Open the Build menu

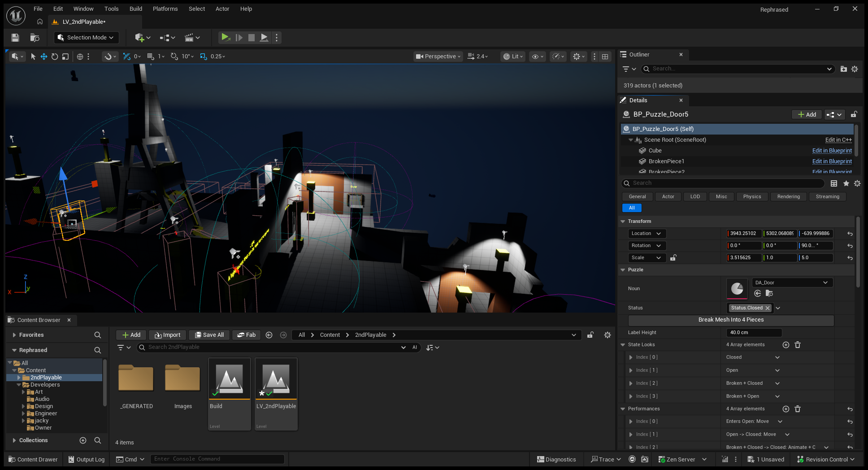(x=136, y=9)
